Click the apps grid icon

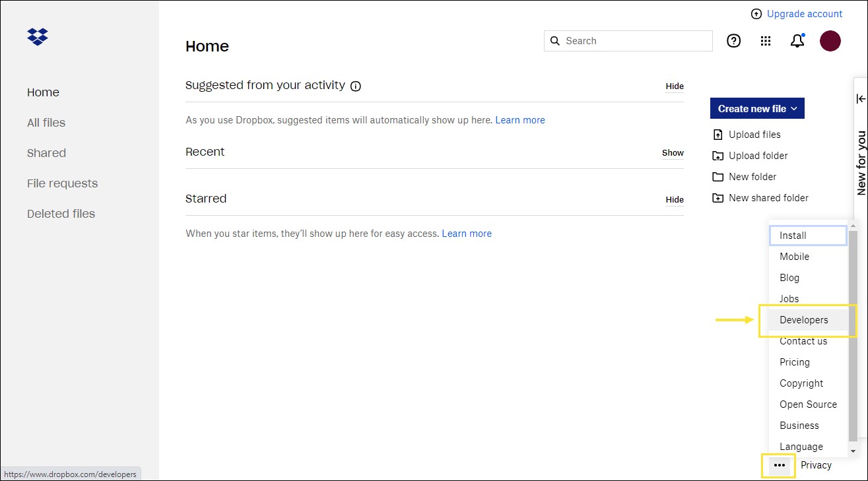coord(765,40)
